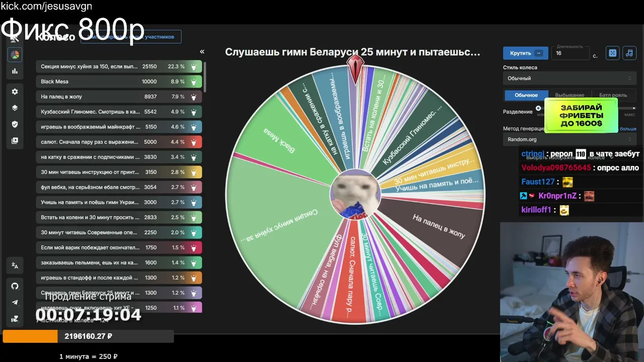Open the Стиль колеса dropdown showing Обычный
This screenshot has width=644, height=362.
click(x=570, y=78)
